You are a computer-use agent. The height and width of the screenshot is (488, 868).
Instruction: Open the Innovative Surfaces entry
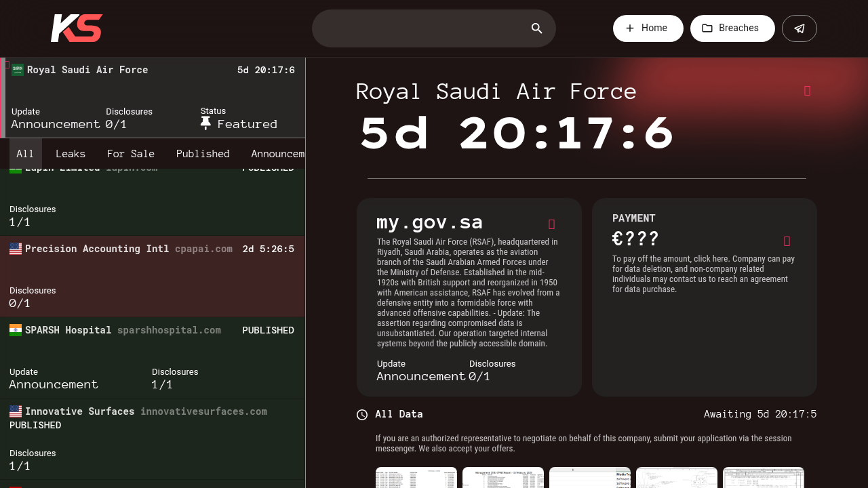pyautogui.click(x=153, y=439)
